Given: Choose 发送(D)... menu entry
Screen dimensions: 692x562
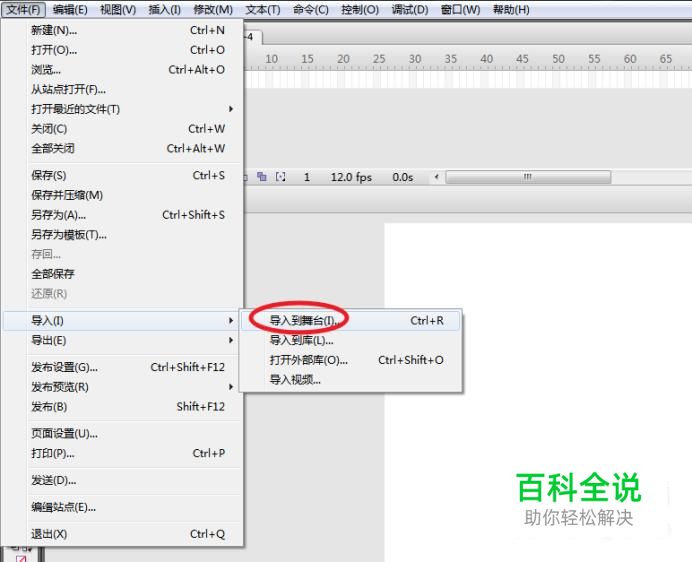Looking at the screenshot, I should coord(123,480).
